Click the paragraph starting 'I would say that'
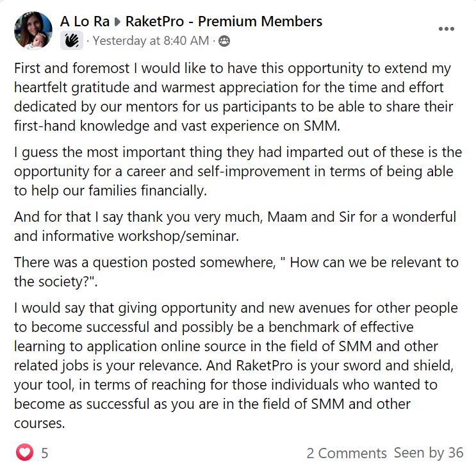The width and height of the screenshot is (476, 471). point(236,365)
